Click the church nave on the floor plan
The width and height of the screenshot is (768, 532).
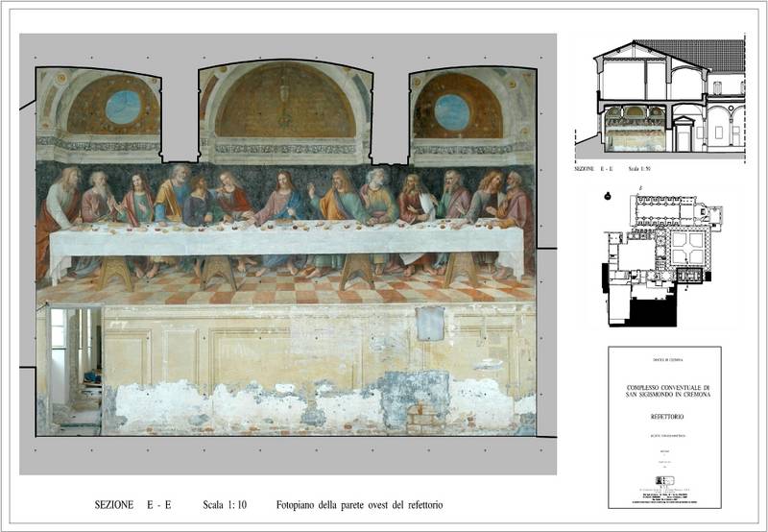(658, 210)
